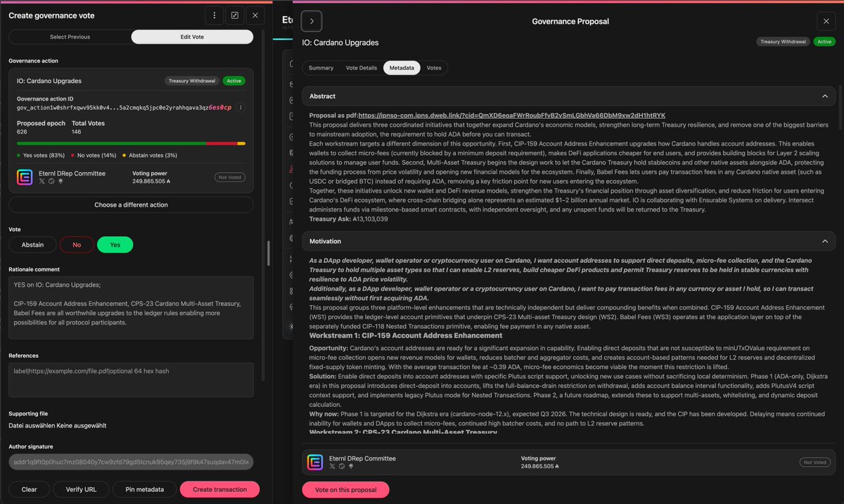This screenshot has width=844, height=504.
Task: Open the Vote Details tab
Action: (362, 68)
